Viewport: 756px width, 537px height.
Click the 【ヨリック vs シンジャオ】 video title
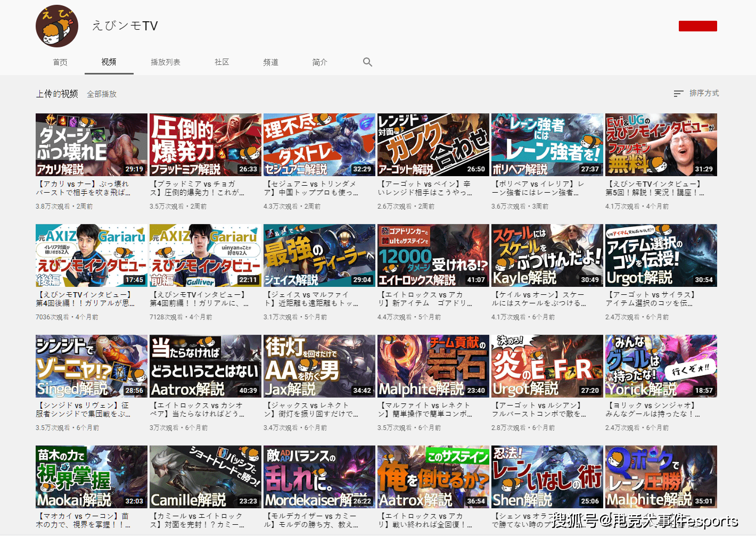coord(653,410)
